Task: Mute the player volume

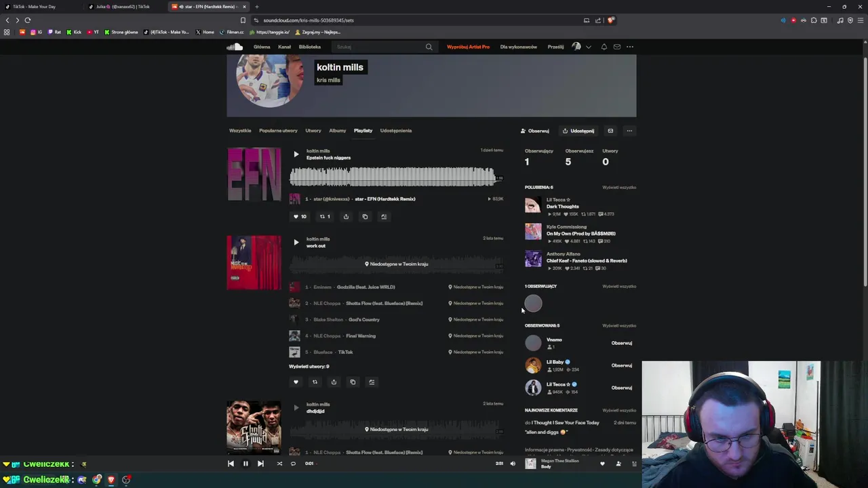Action: [x=513, y=464]
